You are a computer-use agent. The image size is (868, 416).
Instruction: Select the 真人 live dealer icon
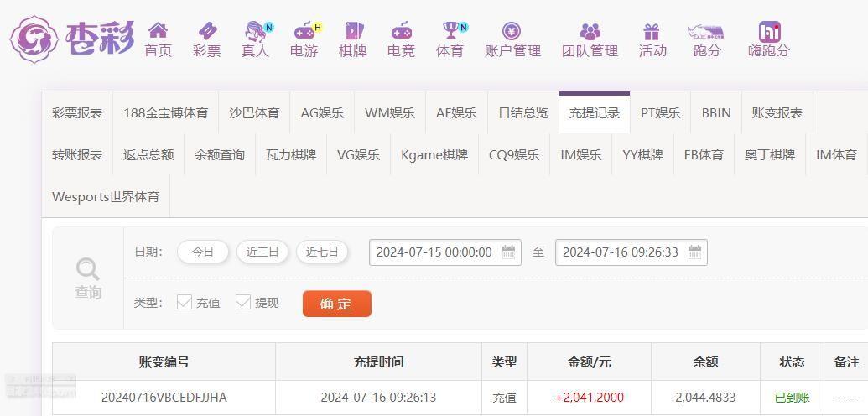256,30
